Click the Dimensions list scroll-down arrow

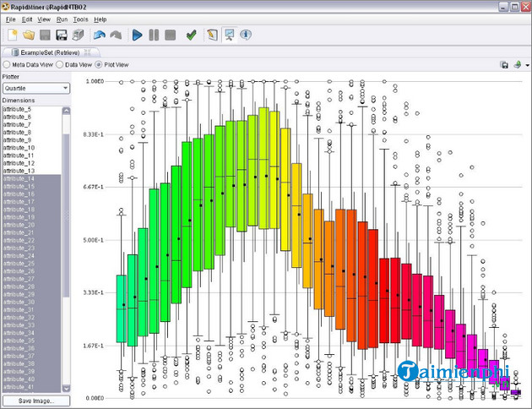[66, 388]
